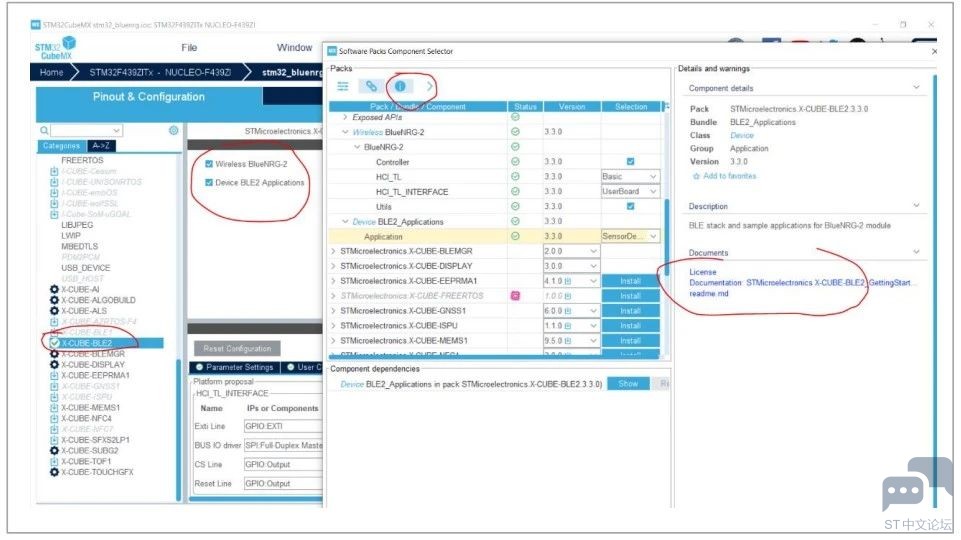Open the X-CUBE-BLEMGR version 2.0.0 dropdown
Screen dimensions: 961x540
pos(571,251)
